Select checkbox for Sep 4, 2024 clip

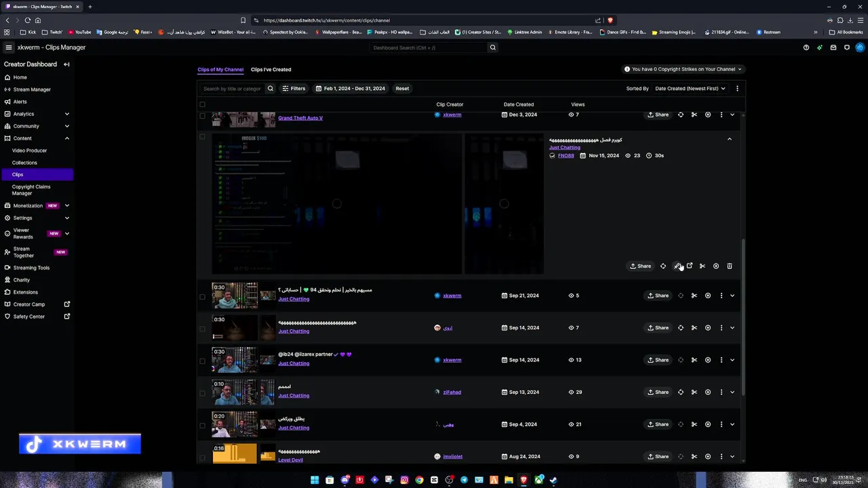click(202, 424)
